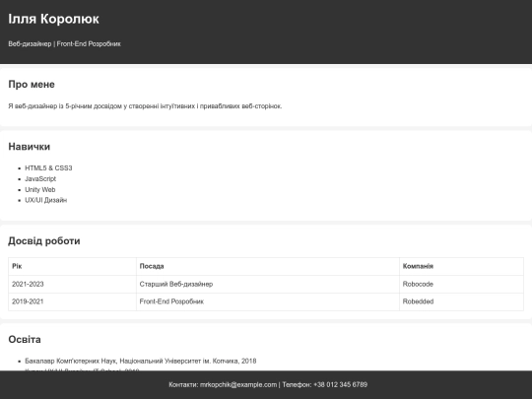Select the Unity Web skill item
The width and height of the screenshot is (532, 399).
coord(40,190)
